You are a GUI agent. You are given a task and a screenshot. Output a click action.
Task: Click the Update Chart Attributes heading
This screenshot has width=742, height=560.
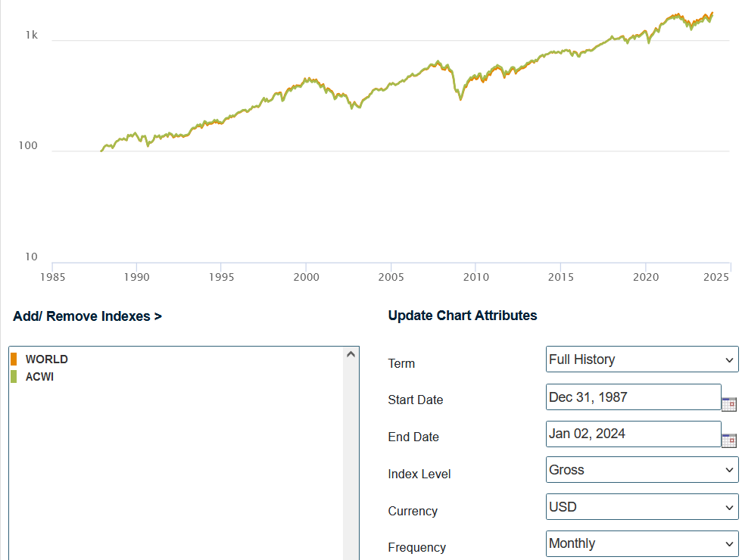point(463,316)
